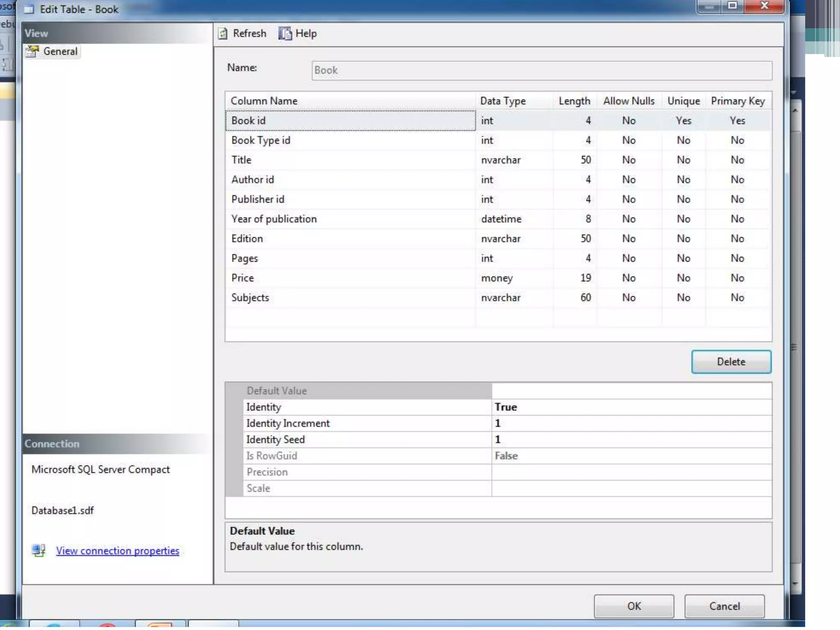Click Length value 19 for Price
Screen dimensions: 840x630
click(x=575, y=278)
